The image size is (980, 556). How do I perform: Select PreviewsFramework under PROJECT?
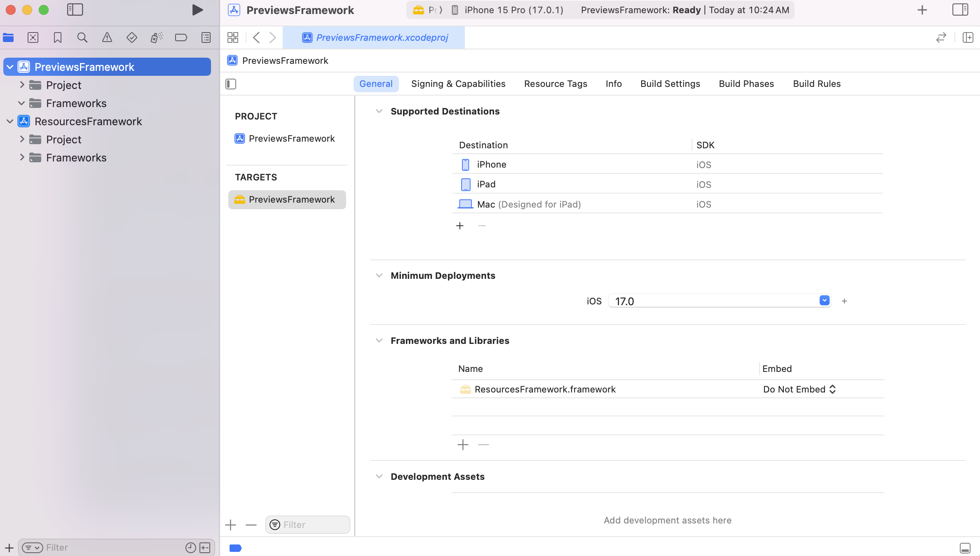(x=287, y=138)
